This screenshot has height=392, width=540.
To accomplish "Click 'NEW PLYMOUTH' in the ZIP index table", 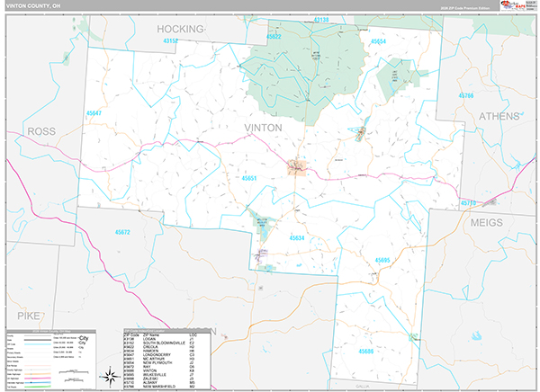I will pos(157,362).
